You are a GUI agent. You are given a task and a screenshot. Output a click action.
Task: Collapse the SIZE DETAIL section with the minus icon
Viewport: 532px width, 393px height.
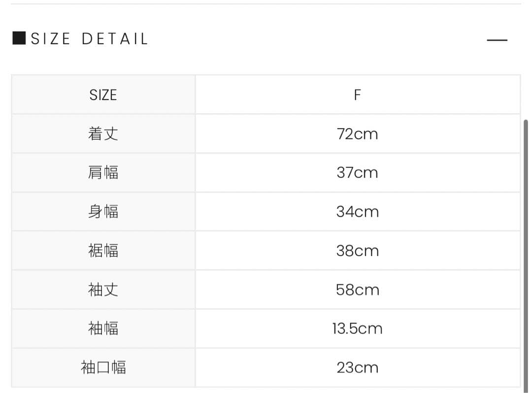[497, 40]
